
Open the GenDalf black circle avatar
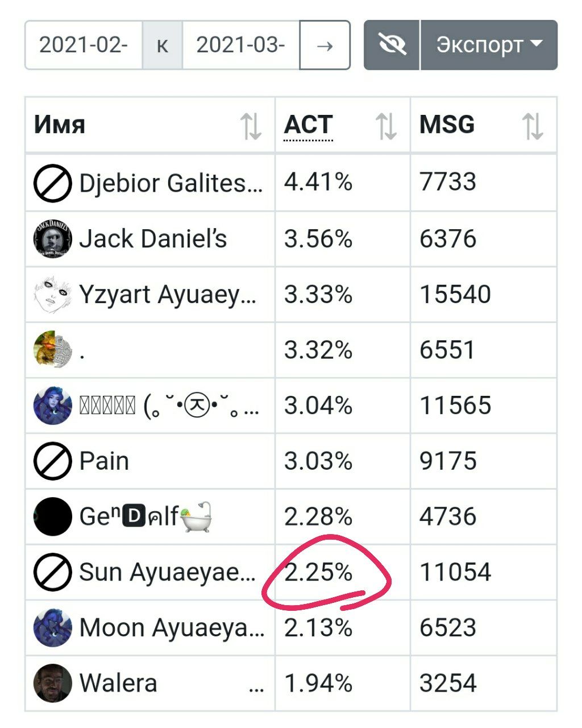[53, 516]
